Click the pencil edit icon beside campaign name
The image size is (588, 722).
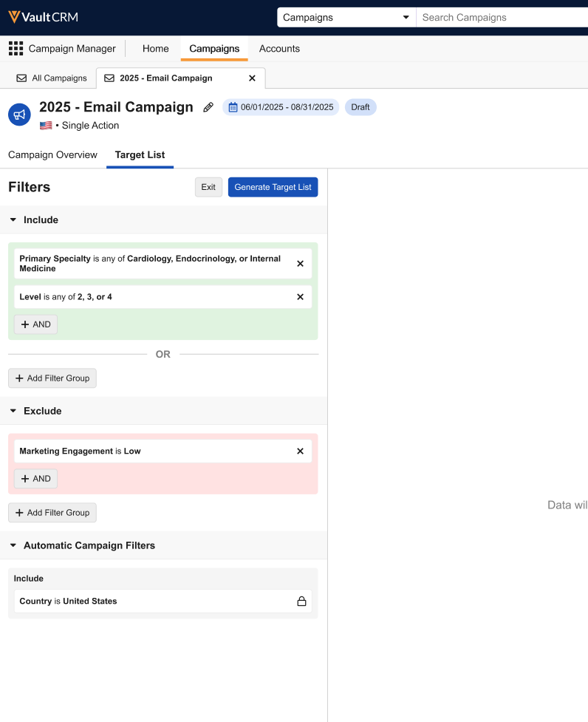click(x=208, y=107)
